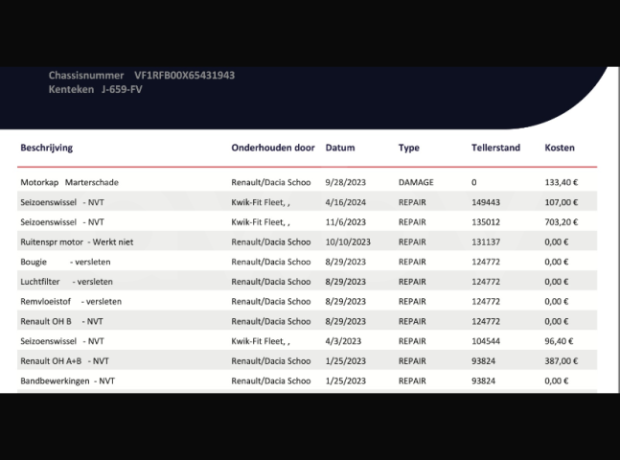Select the Bougie - versleten description
Screen dimensions: 620x460
(x=65, y=262)
